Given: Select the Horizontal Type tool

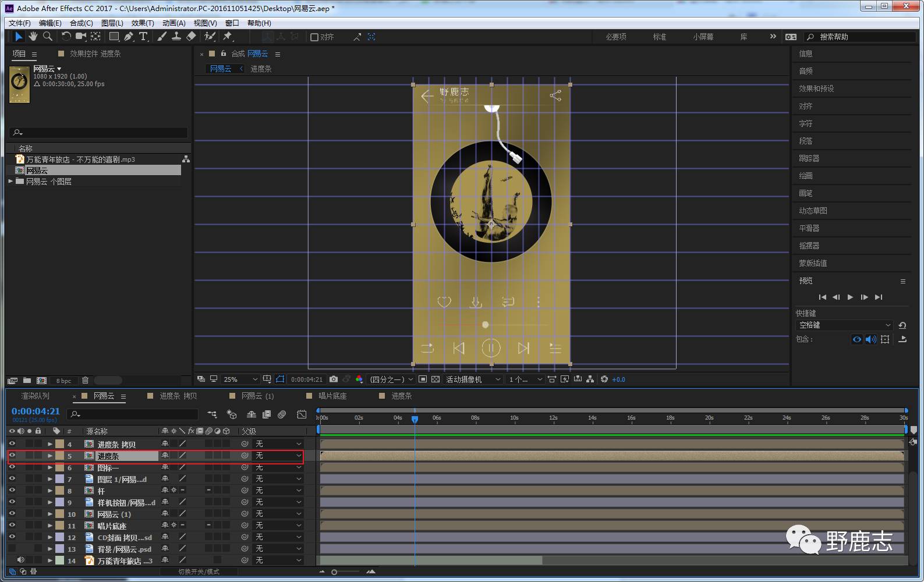Looking at the screenshot, I should tap(143, 37).
